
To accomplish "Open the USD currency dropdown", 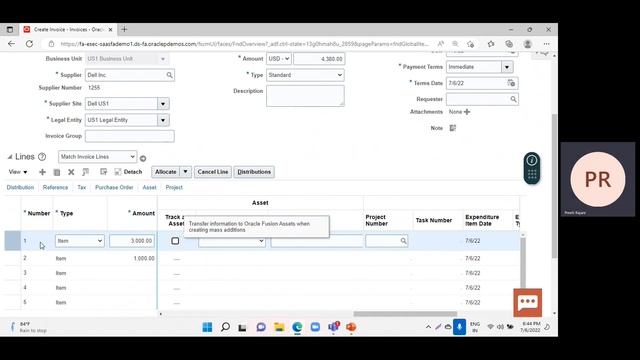I will [x=279, y=59].
